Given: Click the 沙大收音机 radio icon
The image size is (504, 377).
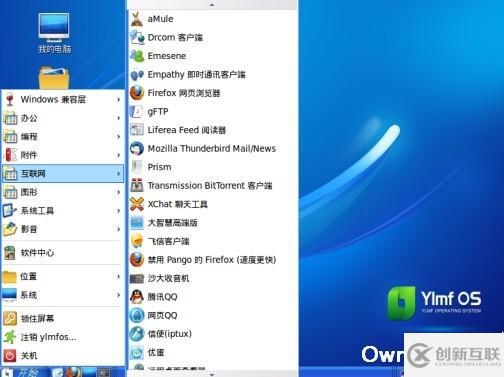Looking at the screenshot, I should 137,278.
